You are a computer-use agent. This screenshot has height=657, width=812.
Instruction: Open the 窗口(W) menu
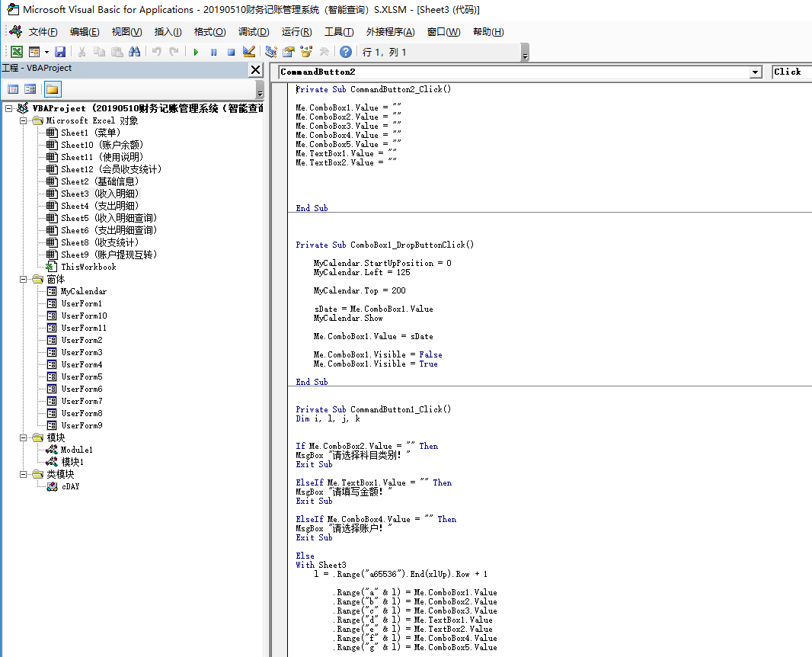444,31
